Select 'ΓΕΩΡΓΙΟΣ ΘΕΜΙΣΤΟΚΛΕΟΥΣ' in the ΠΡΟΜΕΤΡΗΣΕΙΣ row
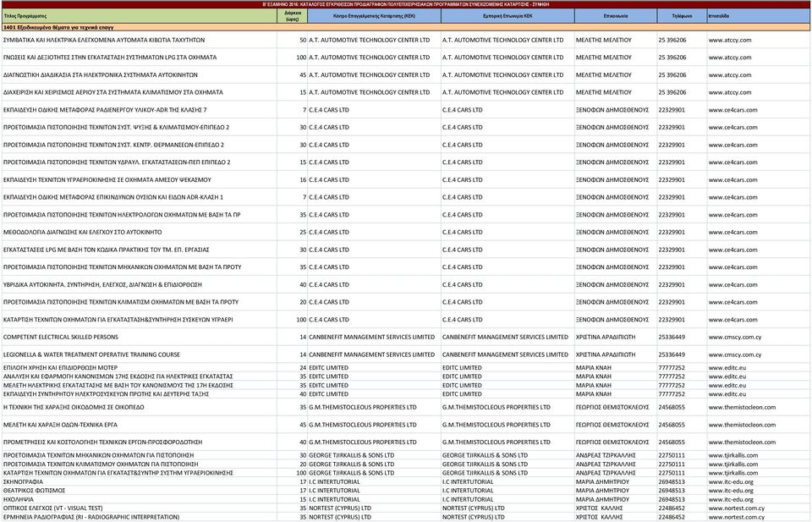This screenshot has width=812, height=522. pyautogui.click(x=612, y=442)
